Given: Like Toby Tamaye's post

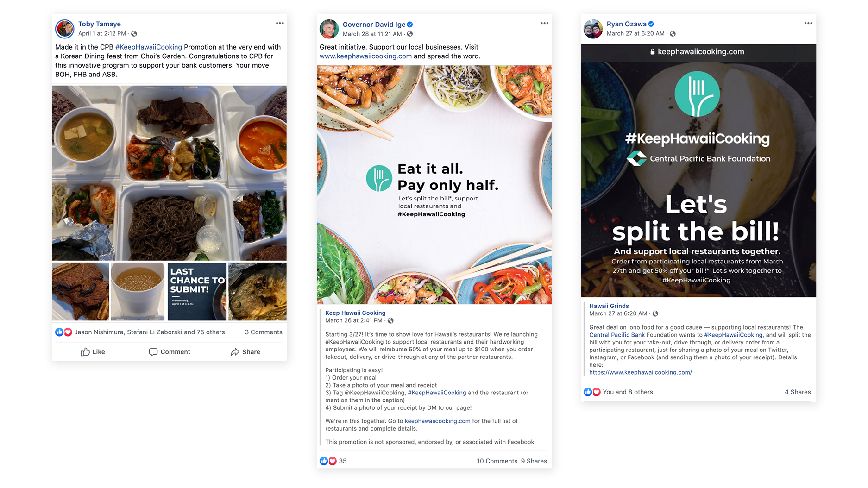Looking at the screenshot, I should point(93,352).
